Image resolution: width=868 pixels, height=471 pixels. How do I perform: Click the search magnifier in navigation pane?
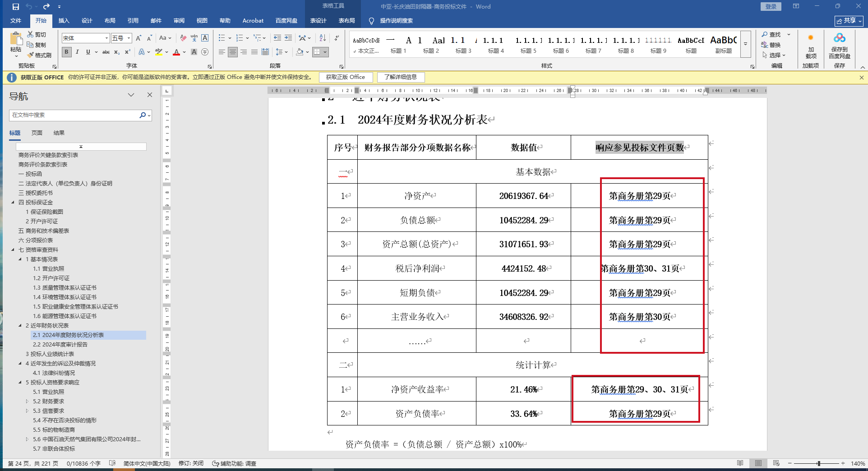pos(143,115)
